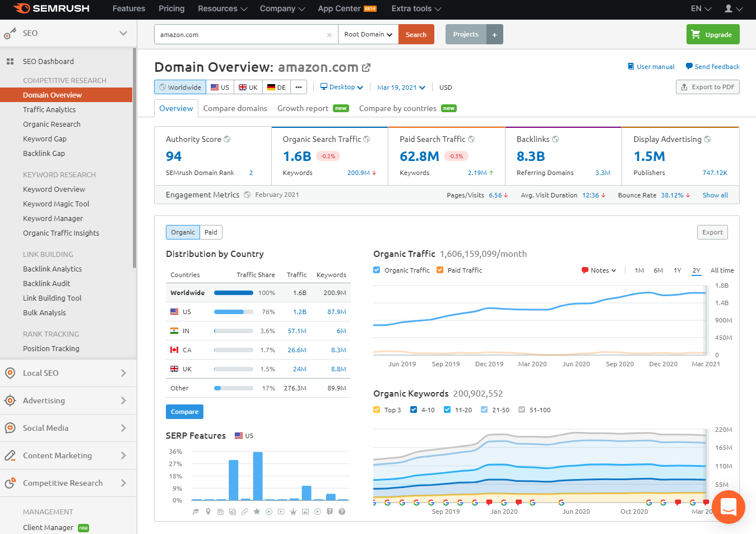Expand the Content Marketing sidebar section
Image resolution: width=756 pixels, height=534 pixels.
click(68, 455)
